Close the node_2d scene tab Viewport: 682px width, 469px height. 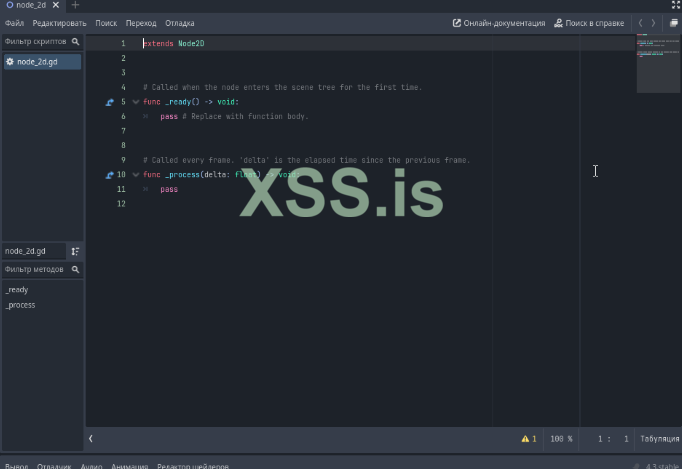(x=56, y=5)
